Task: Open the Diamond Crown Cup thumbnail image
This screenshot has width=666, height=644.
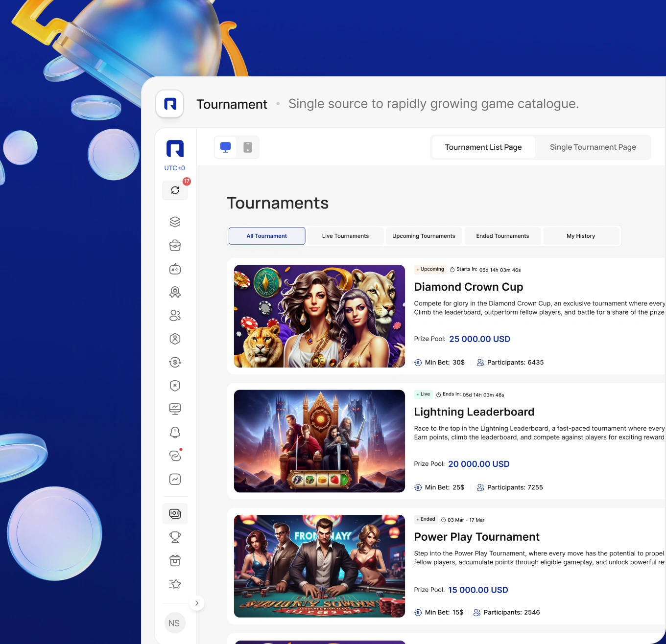Action: click(319, 316)
